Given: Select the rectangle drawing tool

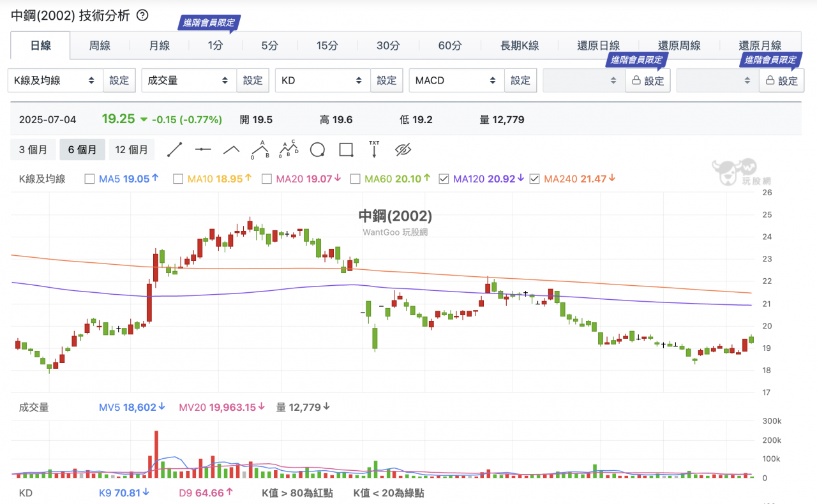Looking at the screenshot, I should point(346,150).
